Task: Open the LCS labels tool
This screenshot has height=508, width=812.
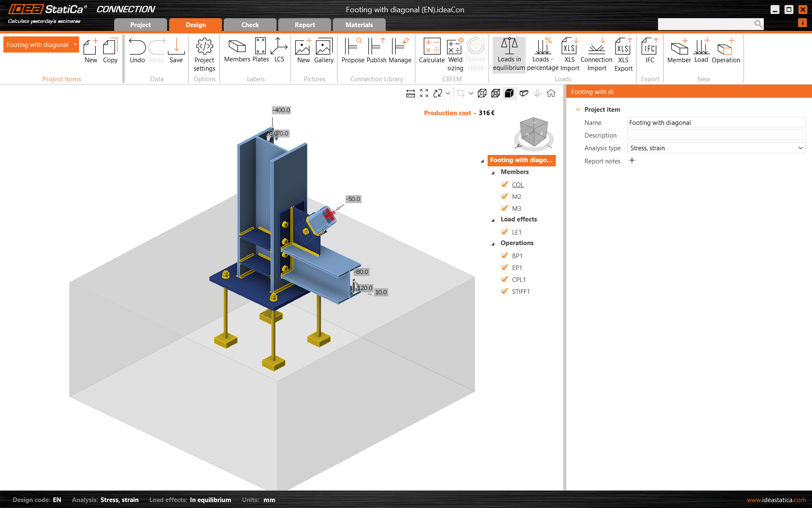Action: (279, 51)
